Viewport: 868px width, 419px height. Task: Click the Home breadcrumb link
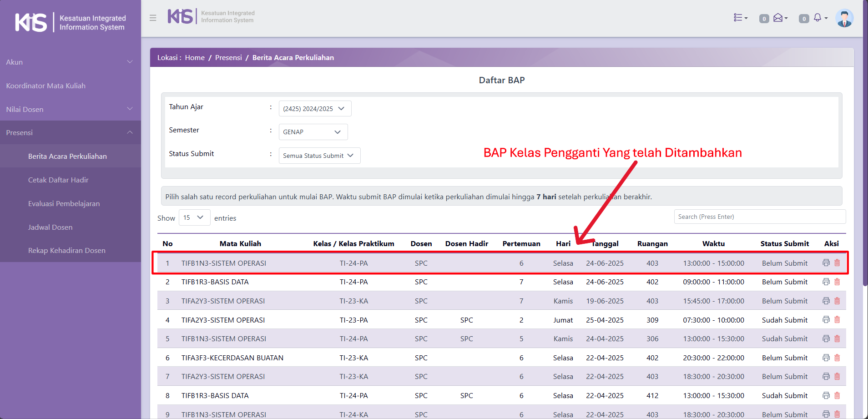click(195, 57)
